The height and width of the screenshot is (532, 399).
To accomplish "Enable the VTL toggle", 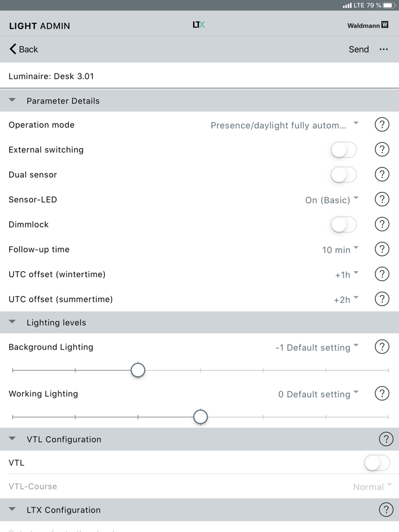I will pyautogui.click(x=376, y=463).
